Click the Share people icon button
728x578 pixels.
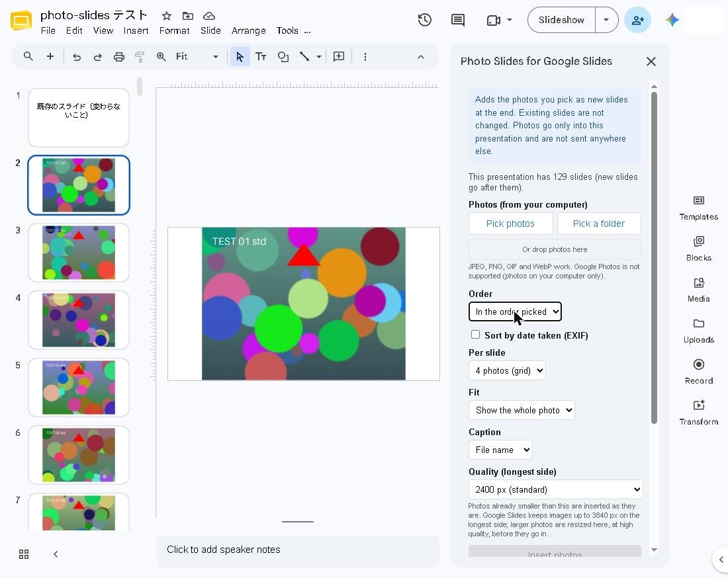(x=637, y=20)
